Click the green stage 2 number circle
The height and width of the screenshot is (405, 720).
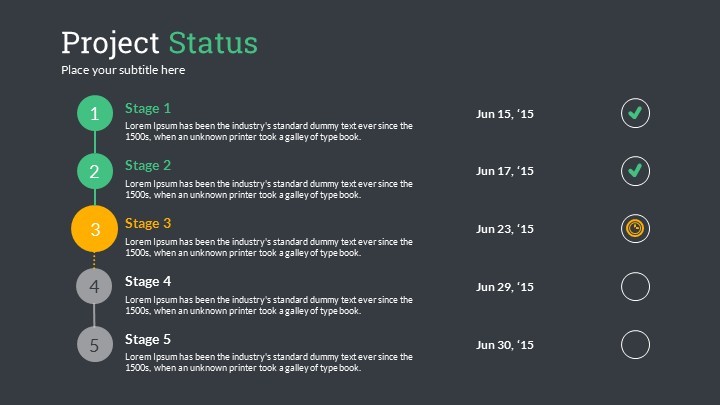click(x=95, y=171)
